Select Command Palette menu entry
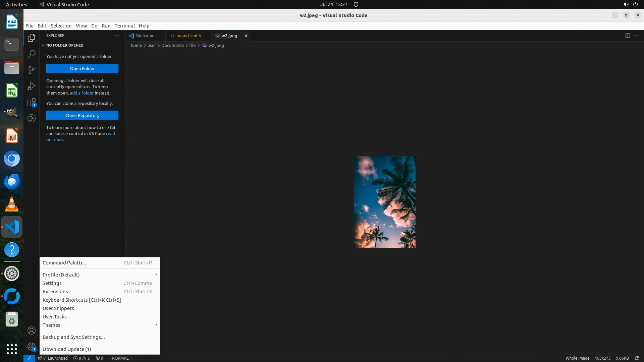The image size is (644, 362). (x=65, y=263)
